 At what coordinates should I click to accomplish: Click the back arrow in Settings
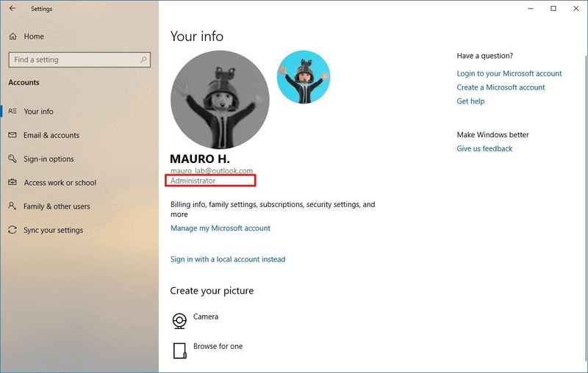tap(12, 8)
